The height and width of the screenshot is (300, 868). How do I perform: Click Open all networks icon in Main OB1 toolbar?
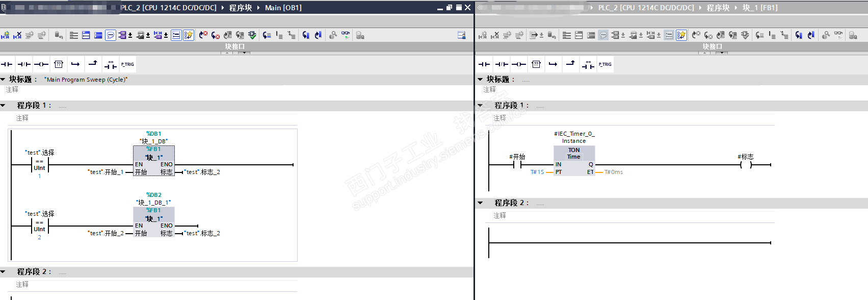[86, 35]
